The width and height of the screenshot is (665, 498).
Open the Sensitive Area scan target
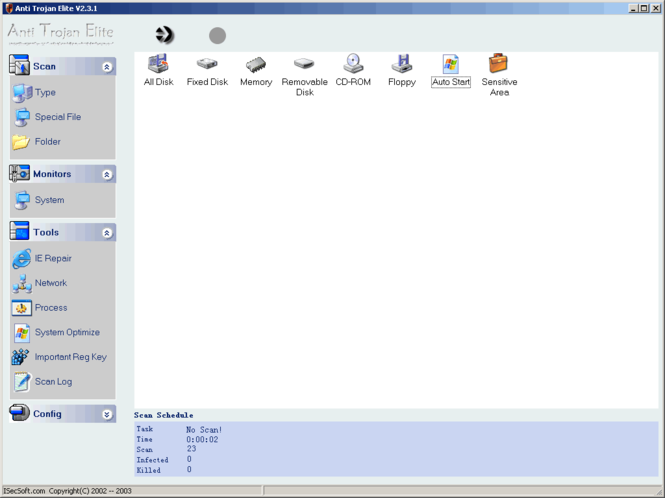point(498,63)
